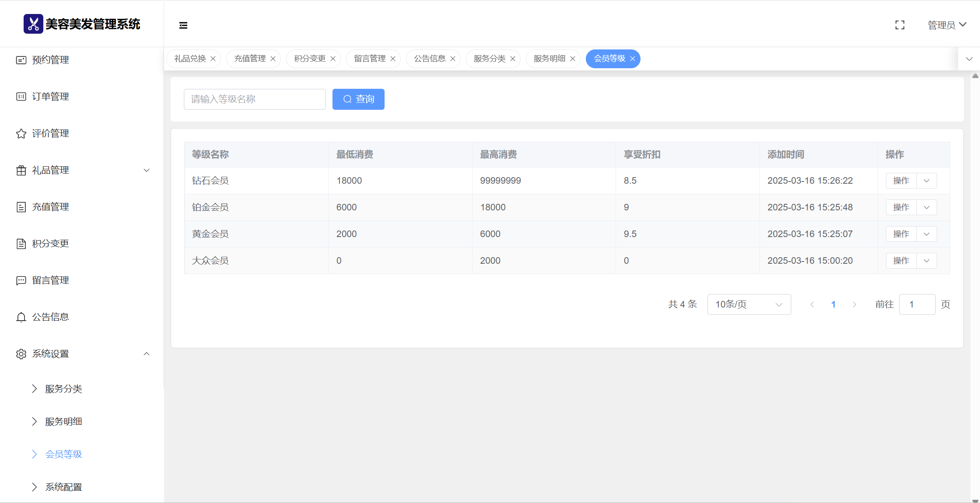This screenshot has width=980, height=503.
Task: Open 评价管理 with the star icon
Action: 50,133
